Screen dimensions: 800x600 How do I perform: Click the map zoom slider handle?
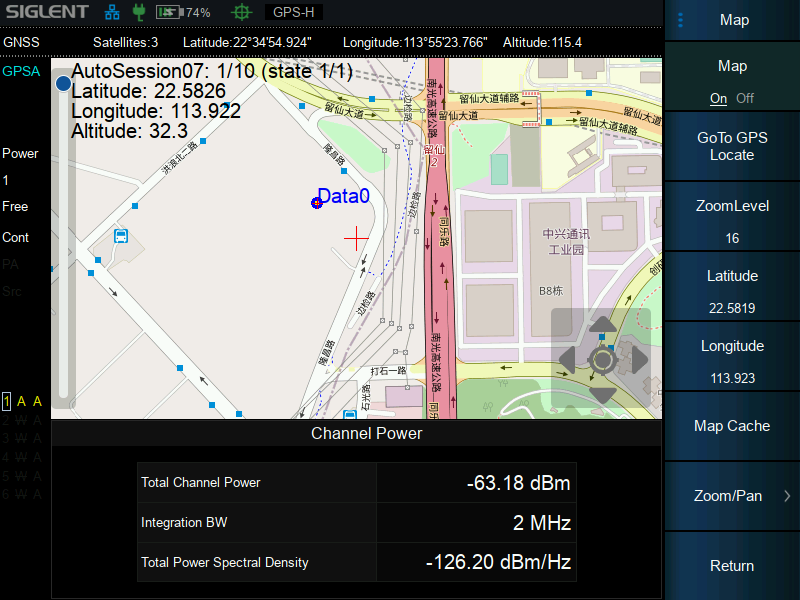[x=63, y=83]
